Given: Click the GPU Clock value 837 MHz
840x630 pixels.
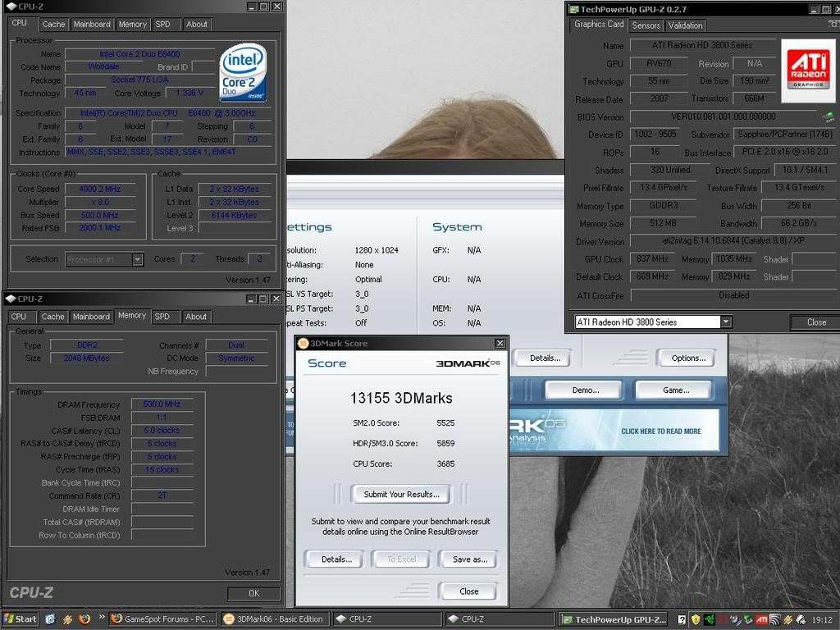Looking at the screenshot, I should tap(652, 258).
